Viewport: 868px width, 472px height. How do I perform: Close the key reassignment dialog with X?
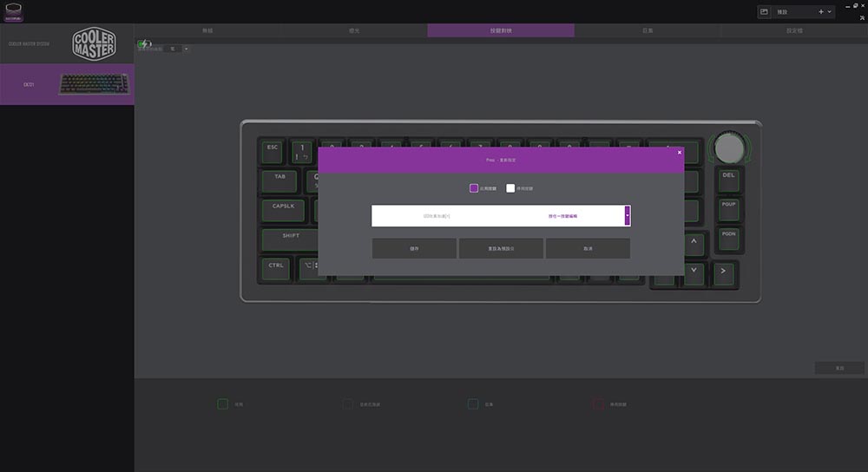tap(680, 153)
